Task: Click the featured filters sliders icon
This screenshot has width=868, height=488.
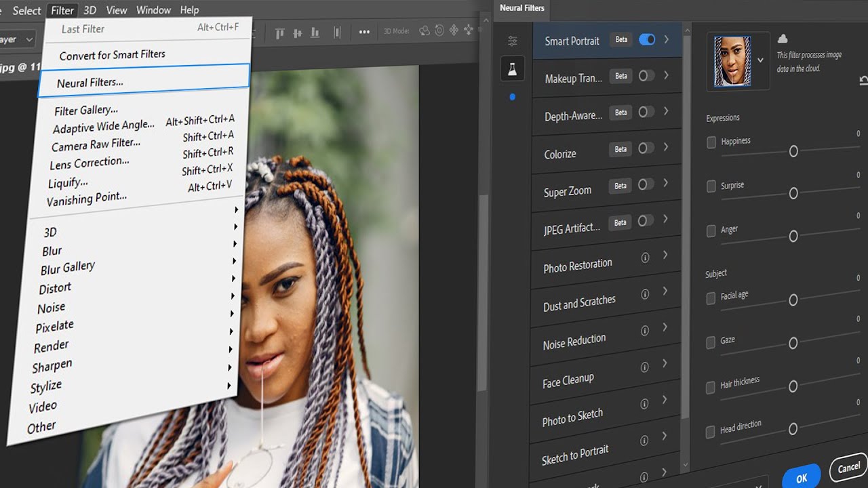Action: click(x=513, y=41)
